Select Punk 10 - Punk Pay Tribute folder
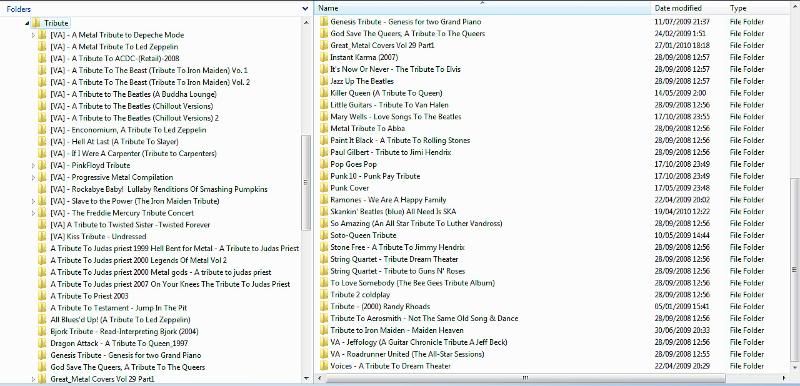 [x=375, y=176]
